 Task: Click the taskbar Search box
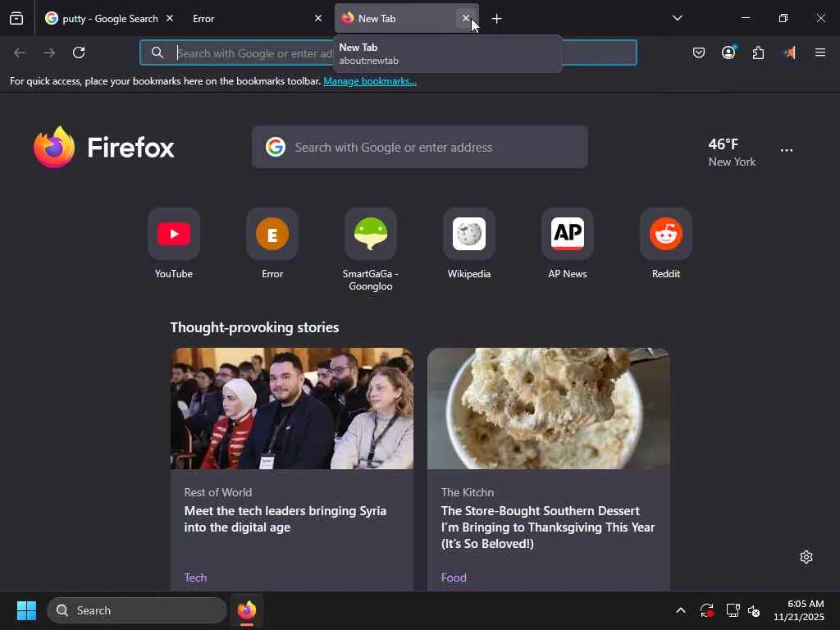pyautogui.click(x=137, y=610)
